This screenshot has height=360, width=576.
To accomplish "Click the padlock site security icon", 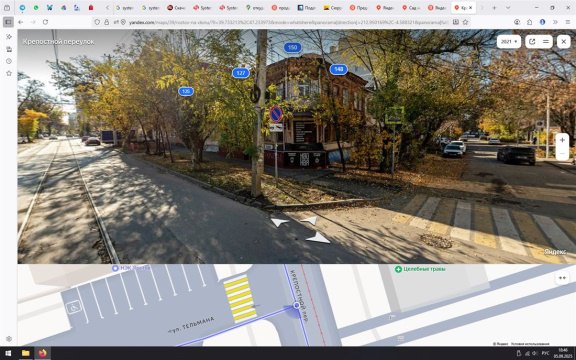I will click(x=107, y=22).
